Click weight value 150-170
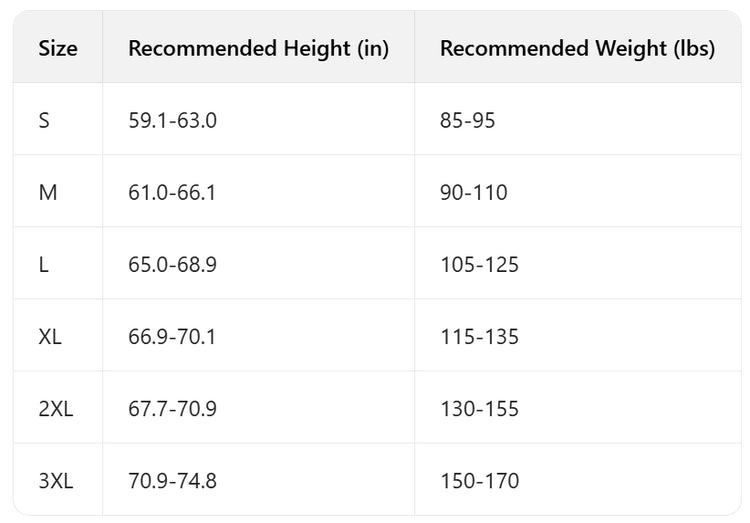Screen dimensions: 750x523 (479, 480)
